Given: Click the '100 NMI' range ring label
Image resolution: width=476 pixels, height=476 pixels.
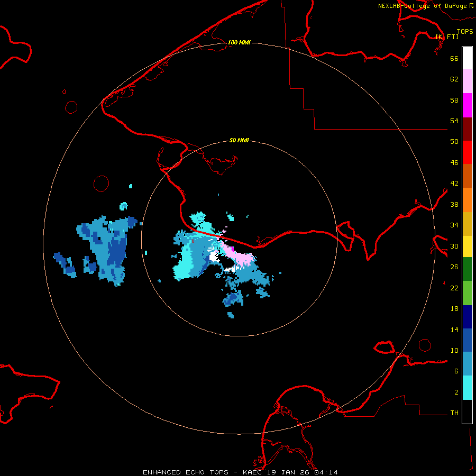Looking at the screenshot, I should [239, 42].
